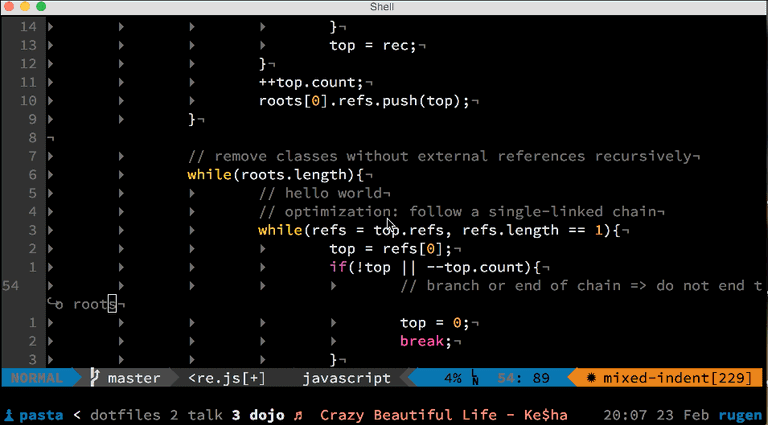The height and width of the screenshot is (425, 768).
Task: Click the git branch icon before master
Action: click(x=96, y=378)
